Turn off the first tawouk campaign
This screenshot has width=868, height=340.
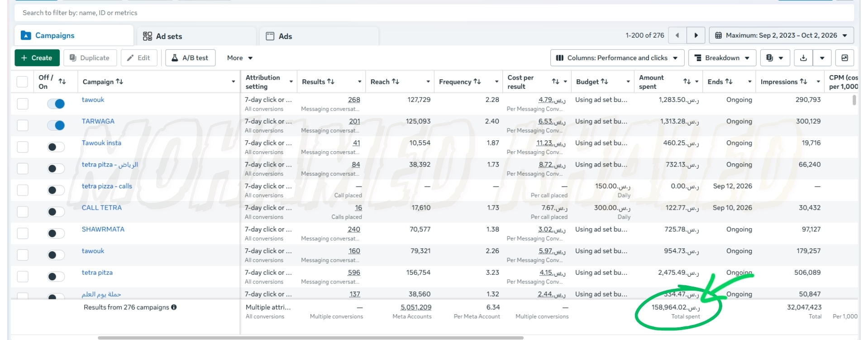[56, 104]
